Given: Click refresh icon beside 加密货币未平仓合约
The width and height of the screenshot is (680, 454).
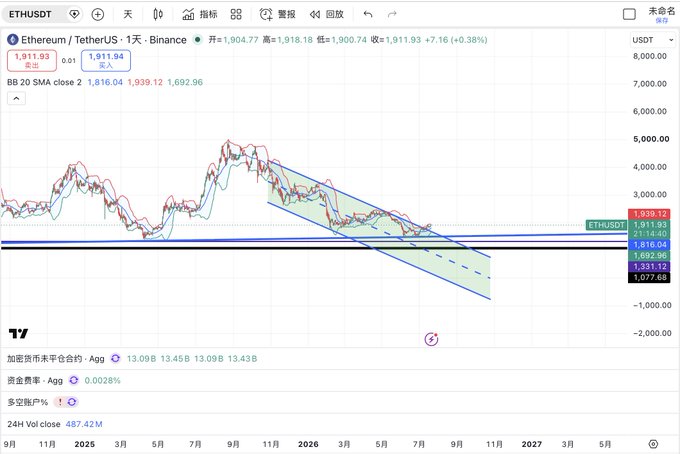Looking at the screenshot, I should [x=115, y=359].
